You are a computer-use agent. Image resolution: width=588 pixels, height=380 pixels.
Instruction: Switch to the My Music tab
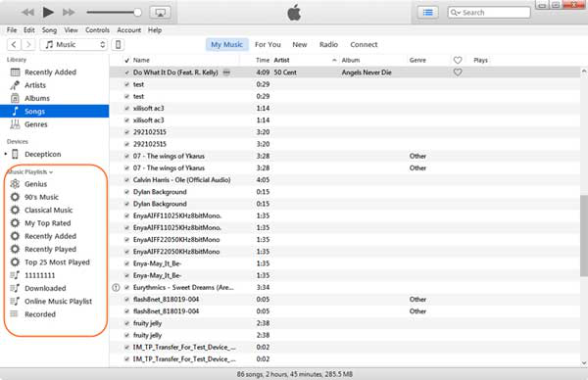click(x=227, y=45)
